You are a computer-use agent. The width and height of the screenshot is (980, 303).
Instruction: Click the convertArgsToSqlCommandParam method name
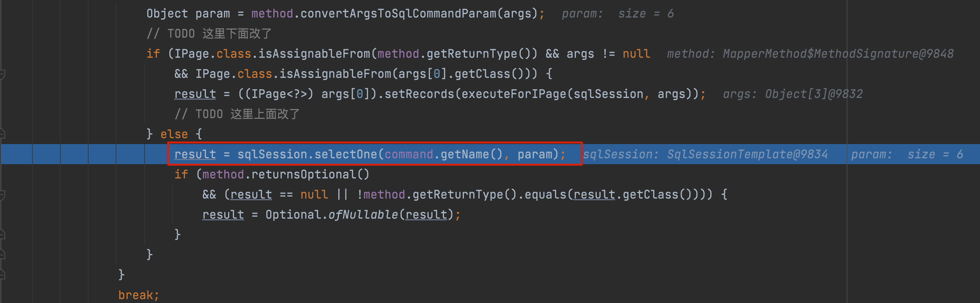click(398, 14)
